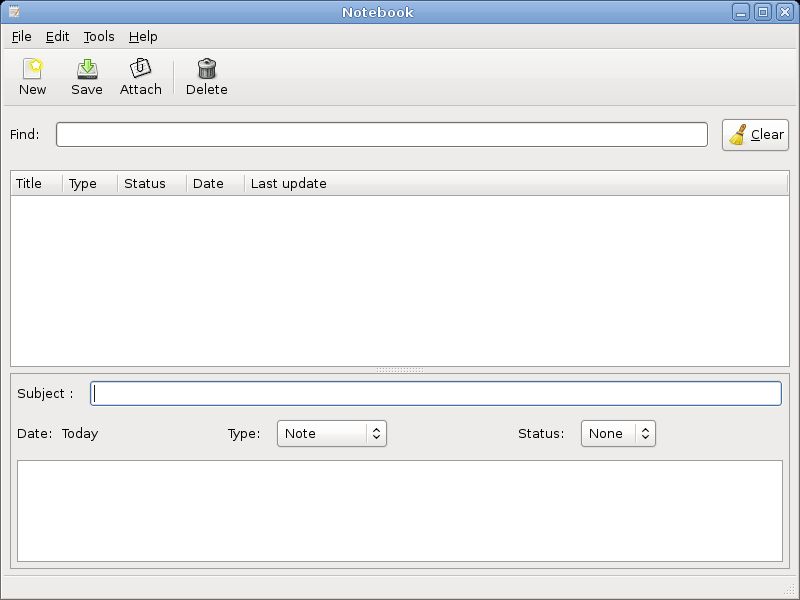Maximize the Notebook window
800x600 pixels.
[763, 12]
